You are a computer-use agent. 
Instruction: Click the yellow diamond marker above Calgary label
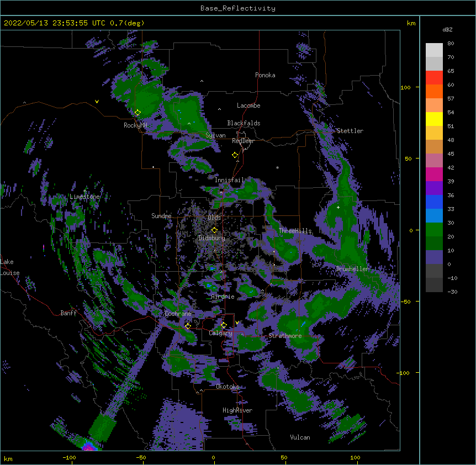224,325
